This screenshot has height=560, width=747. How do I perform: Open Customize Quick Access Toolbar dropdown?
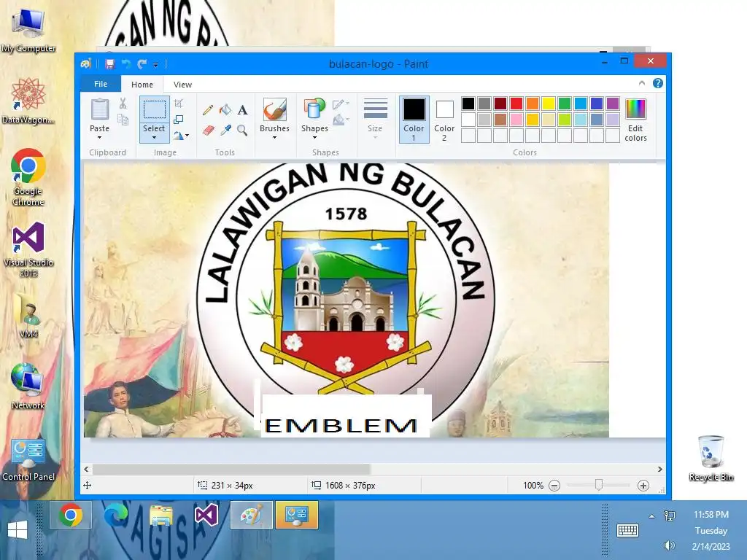pos(155,64)
